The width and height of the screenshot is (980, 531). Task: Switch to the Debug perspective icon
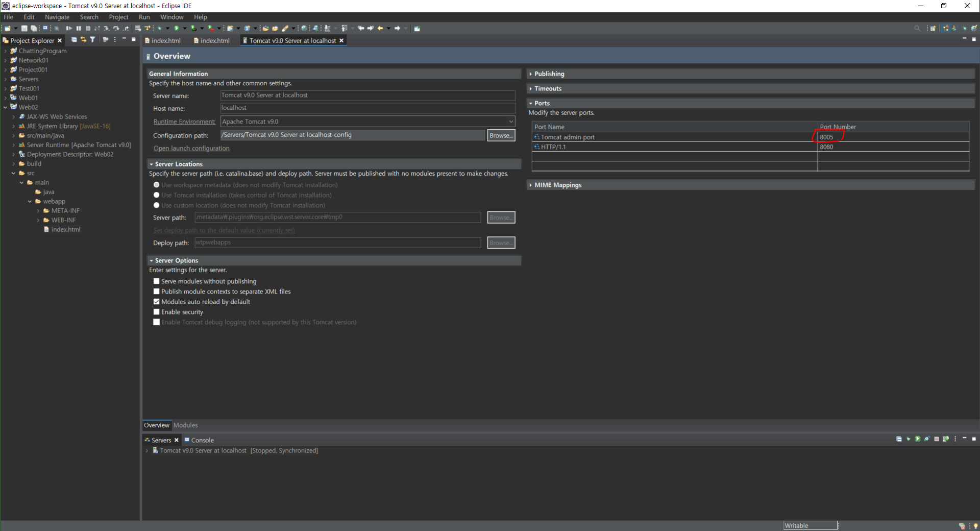pos(965,28)
